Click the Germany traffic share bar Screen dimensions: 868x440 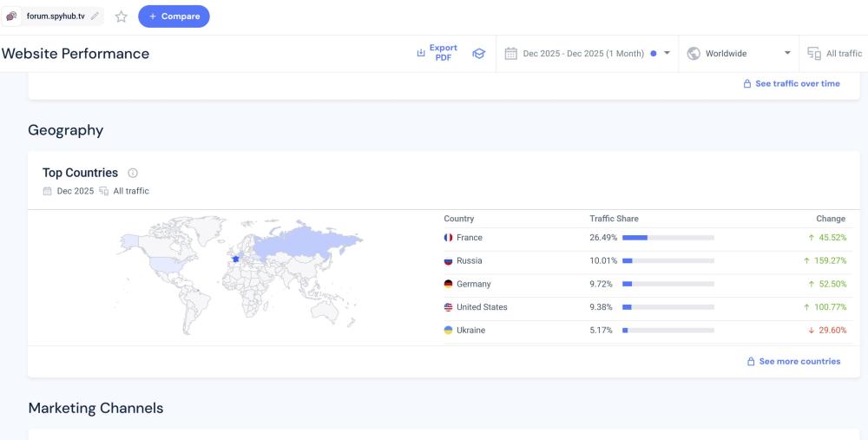(x=667, y=285)
